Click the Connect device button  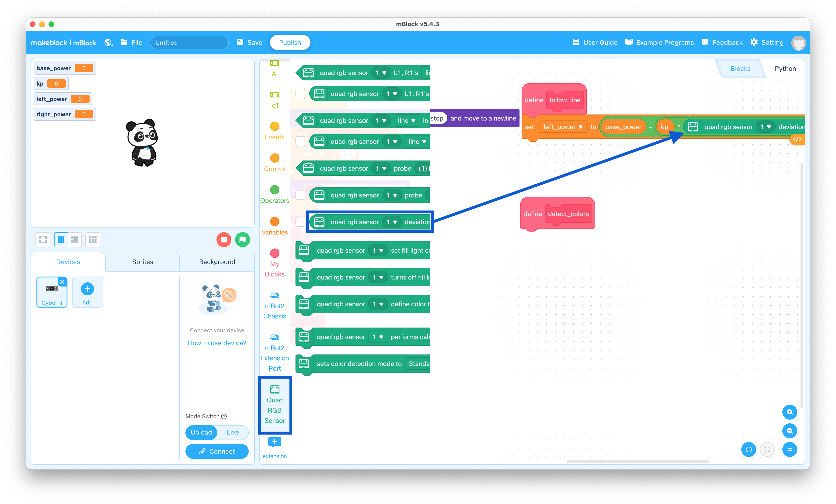point(217,451)
